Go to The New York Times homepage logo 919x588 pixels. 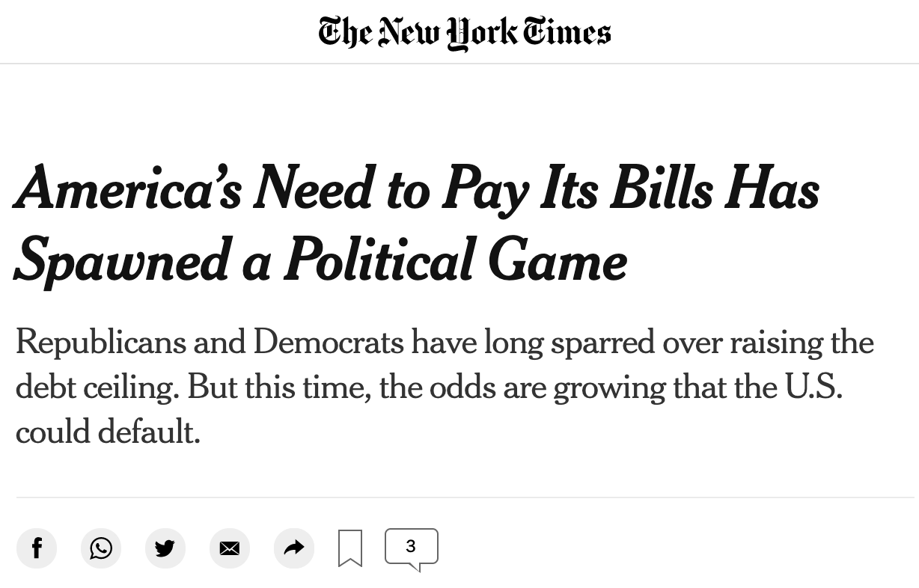coord(465,33)
